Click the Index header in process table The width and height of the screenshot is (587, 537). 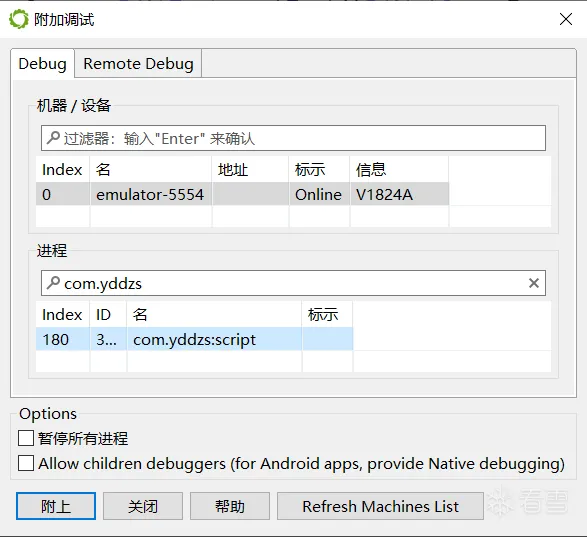coord(63,315)
